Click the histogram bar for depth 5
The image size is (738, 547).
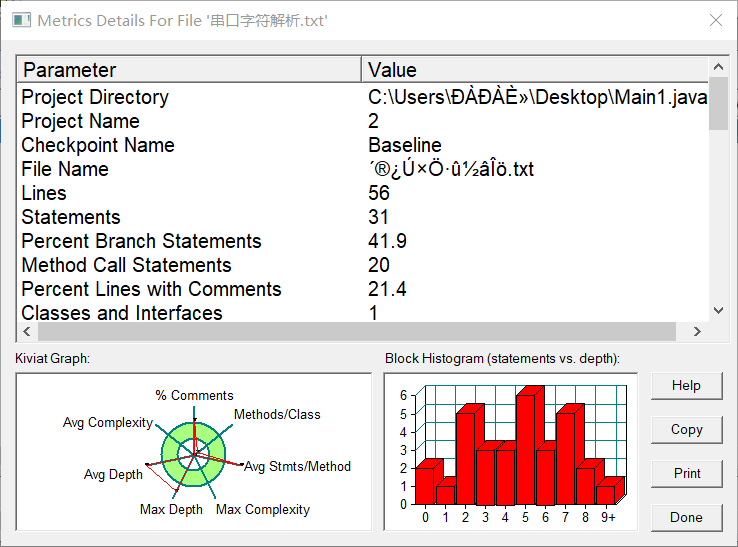[525, 450]
